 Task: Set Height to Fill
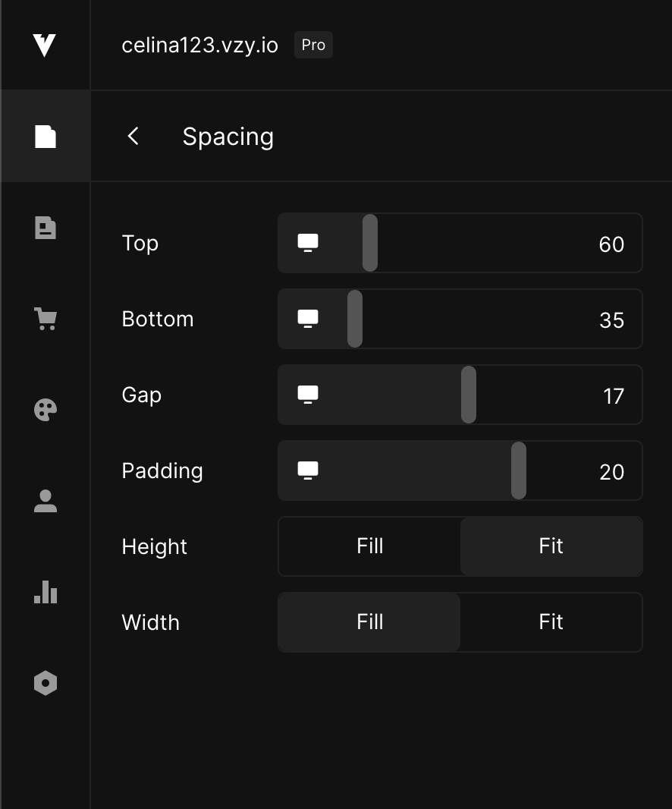coord(369,546)
